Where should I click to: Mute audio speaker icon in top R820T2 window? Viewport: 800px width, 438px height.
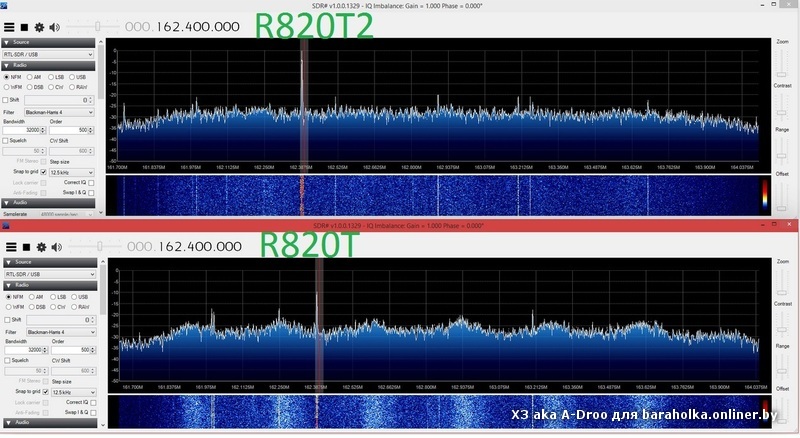pos(55,27)
